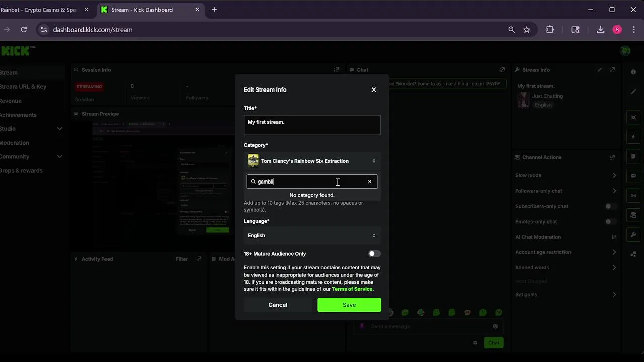Bookmark this page with star icon

(527, 30)
